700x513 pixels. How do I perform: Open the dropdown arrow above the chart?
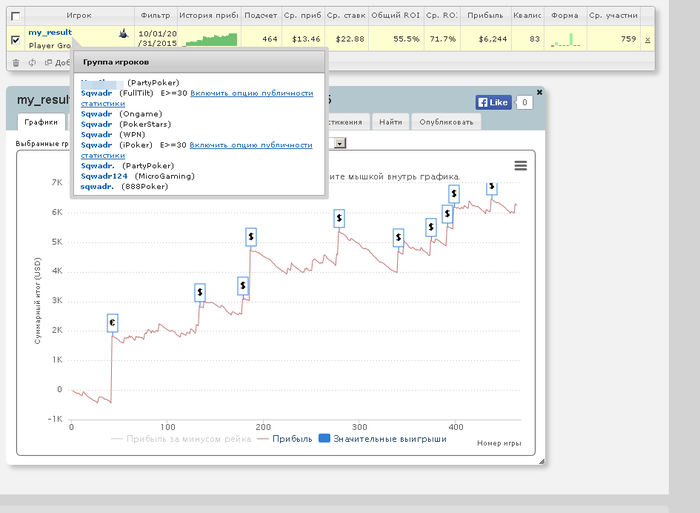click(x=340, y=143)
